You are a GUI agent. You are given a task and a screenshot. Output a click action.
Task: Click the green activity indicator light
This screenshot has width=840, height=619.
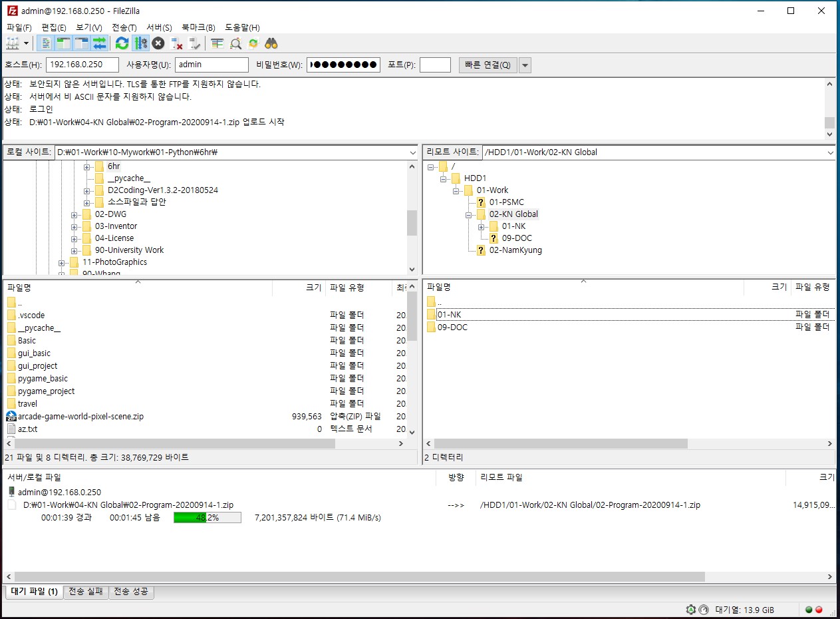click(809, 610)
